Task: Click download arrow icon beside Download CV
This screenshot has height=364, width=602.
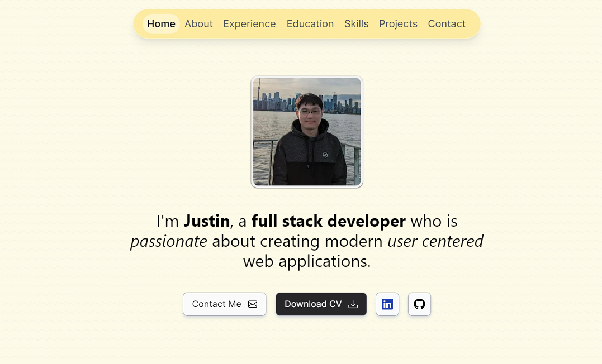Action: [353, 304]
